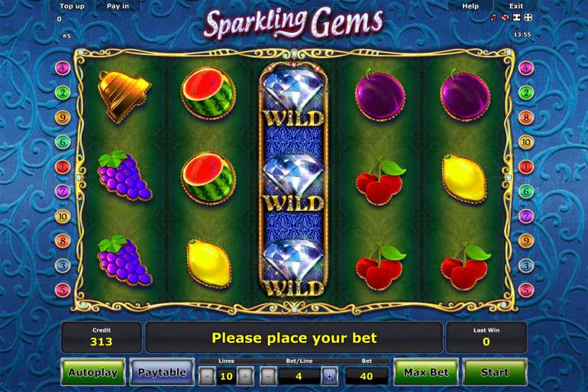
Task: Click payline 5 marker on left
Action: (x=63, y=290)
